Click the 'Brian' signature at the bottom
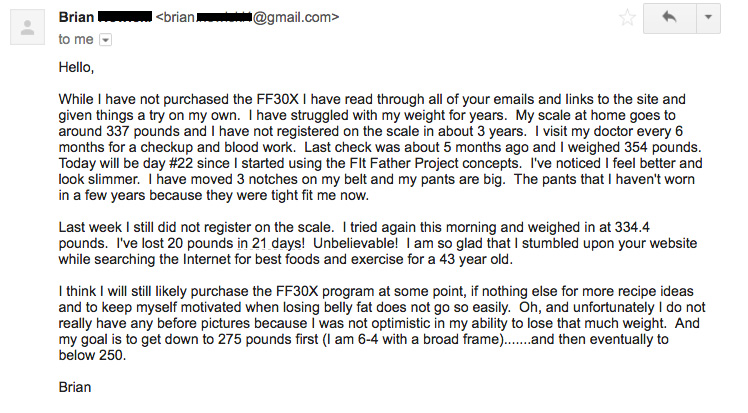Image resolution: width=748 pixels, height=413 pixels. click(78, 386)
